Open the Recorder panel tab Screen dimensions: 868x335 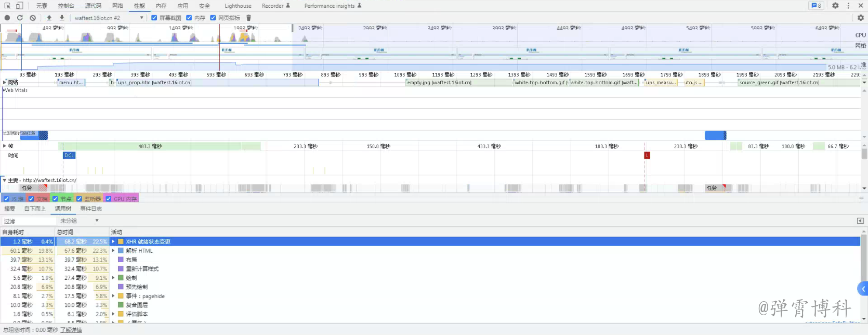click(276, 6)
